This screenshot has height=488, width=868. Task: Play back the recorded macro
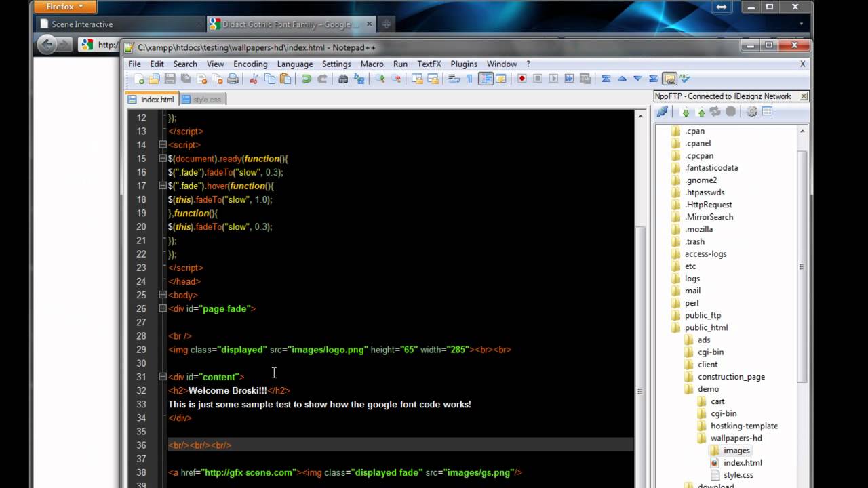553,79
